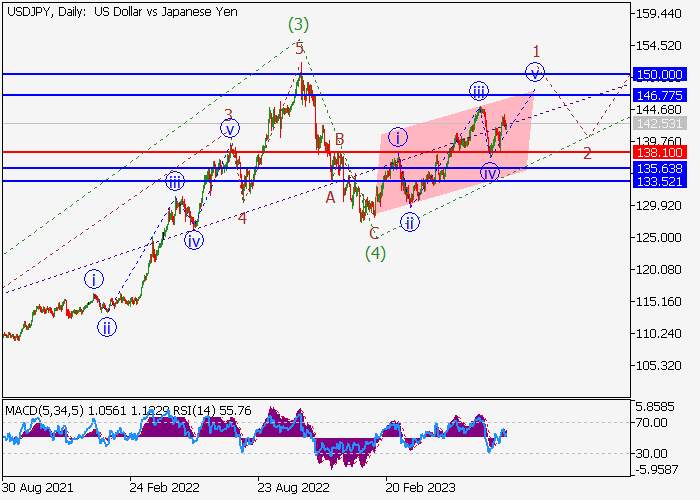Select the brown 3 wave label
Screen dimensions: 700x500
coord(229,114)
